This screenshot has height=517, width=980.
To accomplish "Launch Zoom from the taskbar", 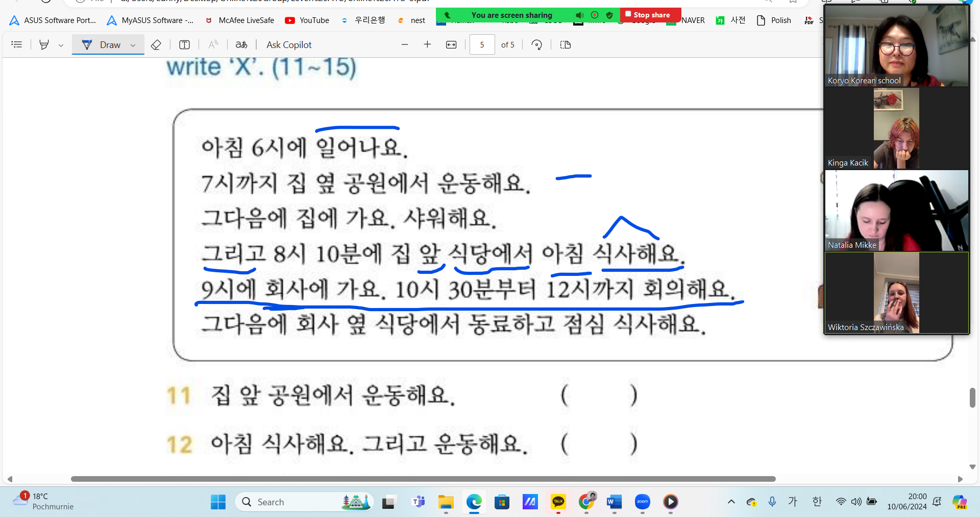I will coord(643,502).
